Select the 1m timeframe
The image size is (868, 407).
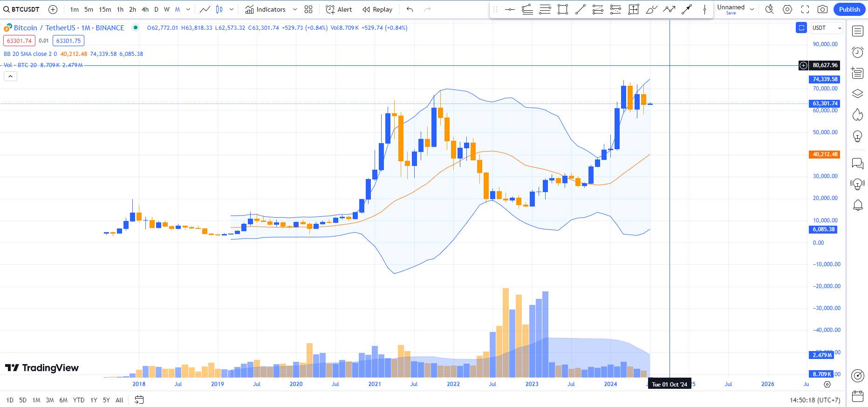click(74, 9)
